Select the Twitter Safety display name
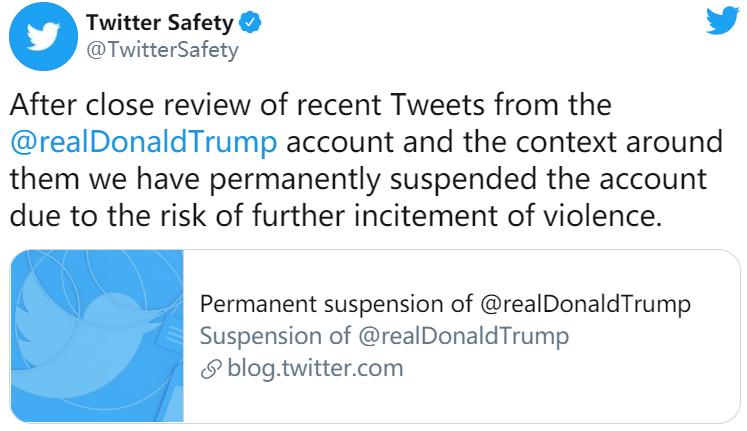 pos(160,22)
